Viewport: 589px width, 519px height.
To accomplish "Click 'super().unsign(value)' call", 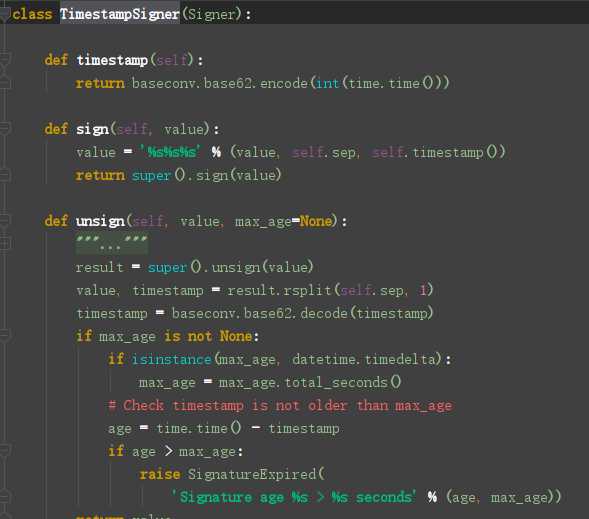I will click(230, 267).
